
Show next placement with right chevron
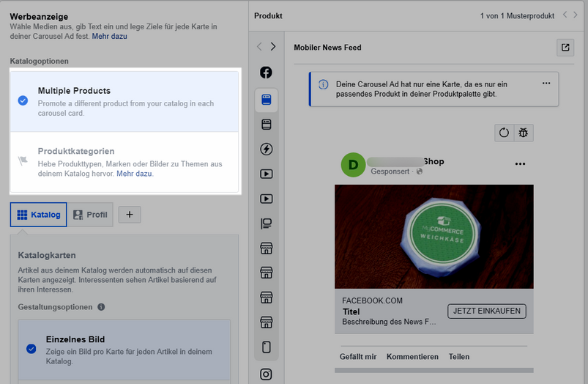[273, 47]
